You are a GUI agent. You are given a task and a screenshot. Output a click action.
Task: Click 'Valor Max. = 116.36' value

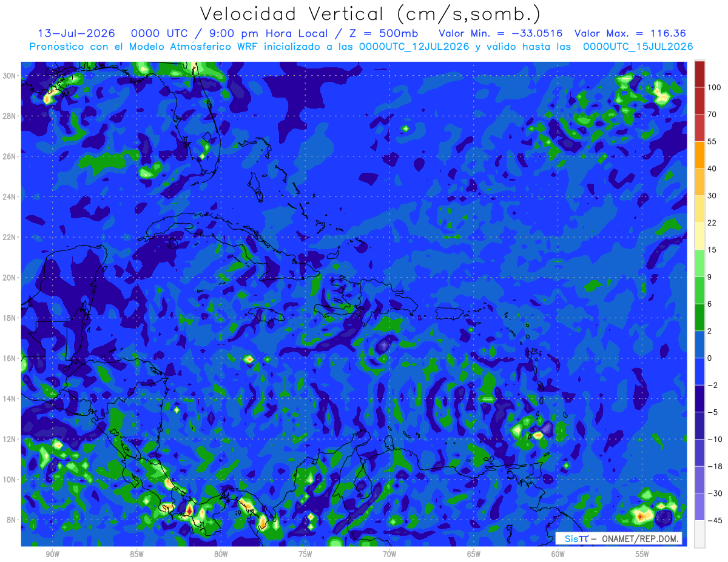[630, 33]
